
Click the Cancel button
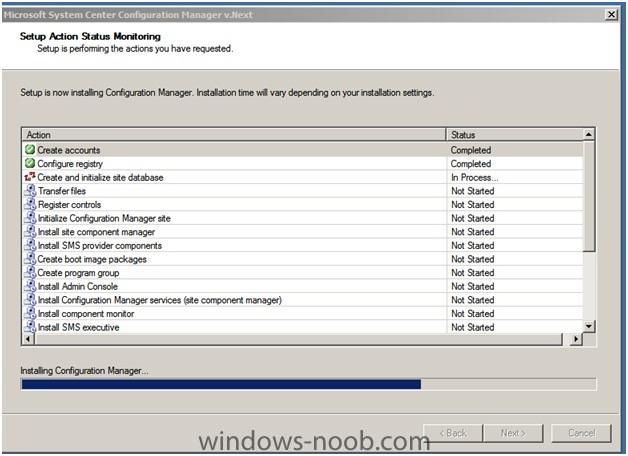point(582,433)
